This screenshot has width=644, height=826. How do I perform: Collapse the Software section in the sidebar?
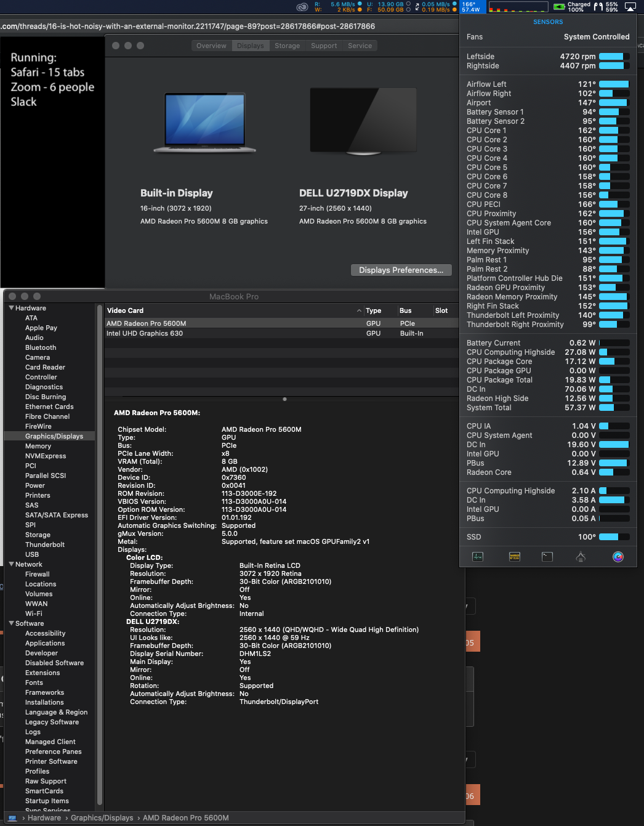11,623
